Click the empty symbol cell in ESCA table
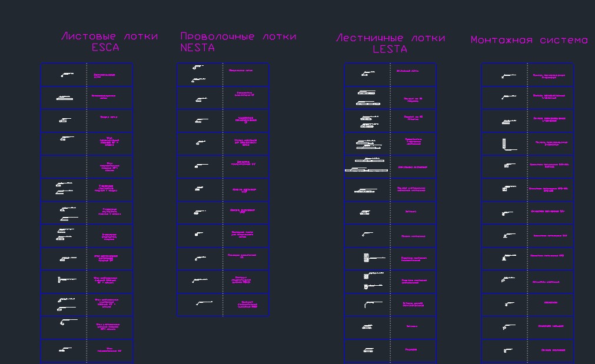The height and width of the screenshot is (364, 595). [64, 166]
